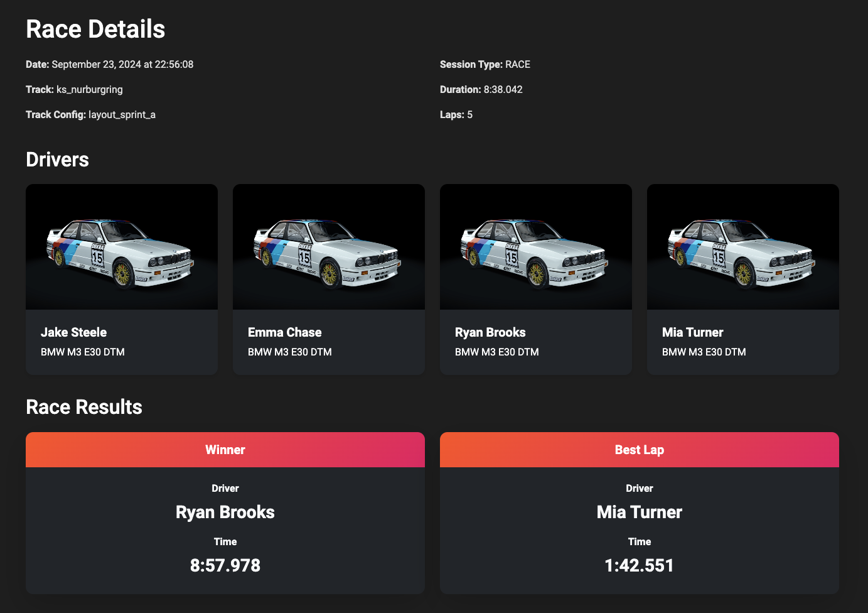Open Ryan Brooks' car thumbnail in Drivers
Screen dimensions: 868x613
(x=536, y=247)
